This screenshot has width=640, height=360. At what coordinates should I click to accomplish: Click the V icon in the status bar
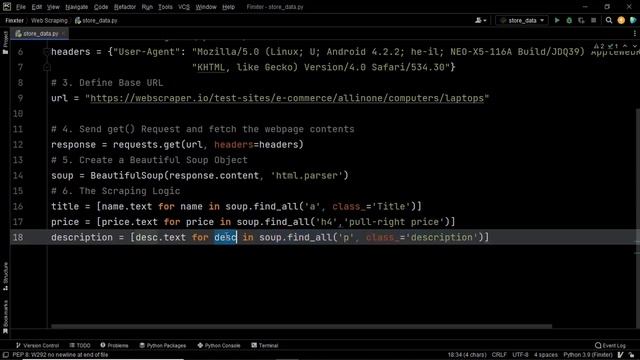click(621, 355)
